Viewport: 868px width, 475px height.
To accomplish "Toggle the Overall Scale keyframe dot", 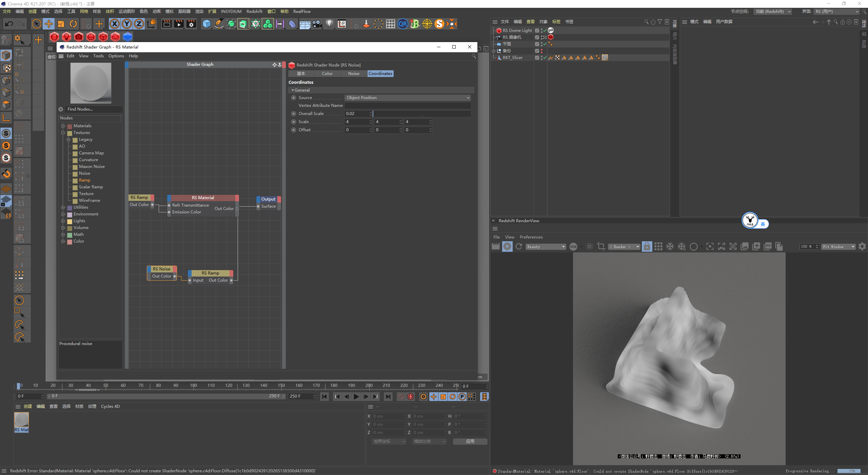I will (x=294, y=114).
